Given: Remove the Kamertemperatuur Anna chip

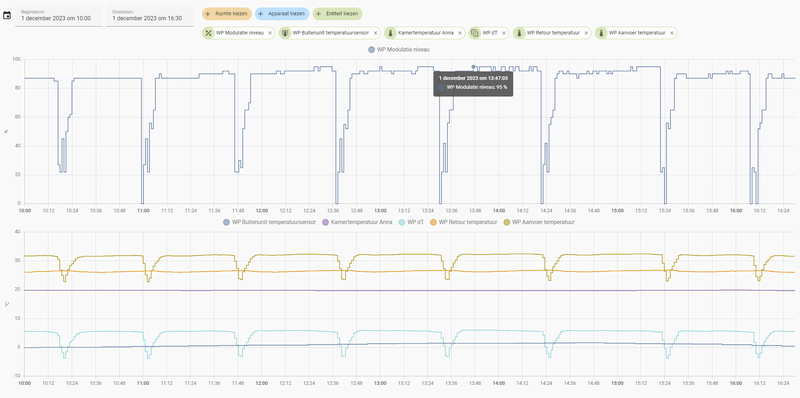Looking at the screenshot, I should [x=460, y=33].
